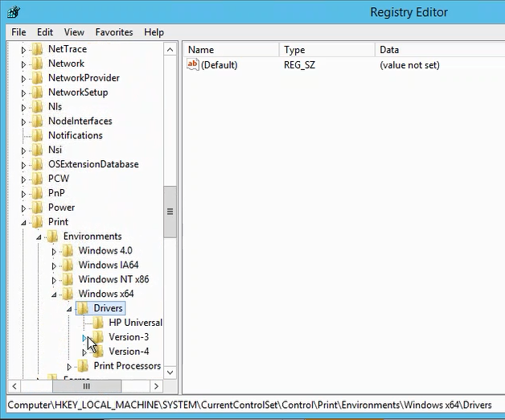Select the Power folder icon
Image resolution: width=505 pixels, height=420 pixels.
(37, 208)
